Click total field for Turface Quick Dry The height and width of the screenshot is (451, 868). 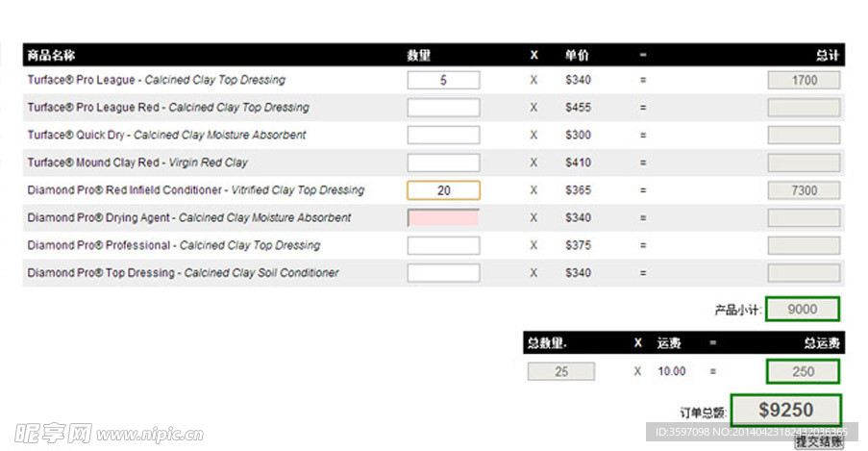804,136
